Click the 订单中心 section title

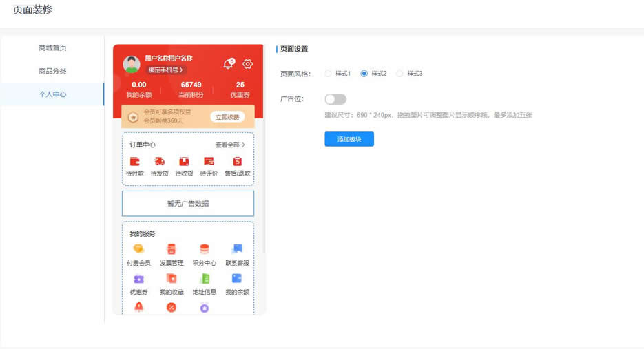[143, 145]
